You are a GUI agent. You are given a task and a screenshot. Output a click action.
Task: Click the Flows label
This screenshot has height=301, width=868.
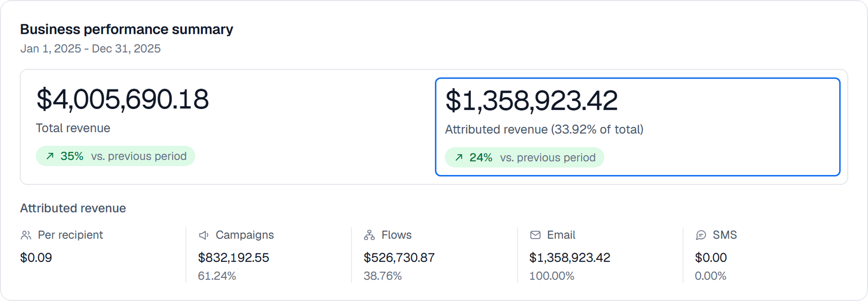397,235
